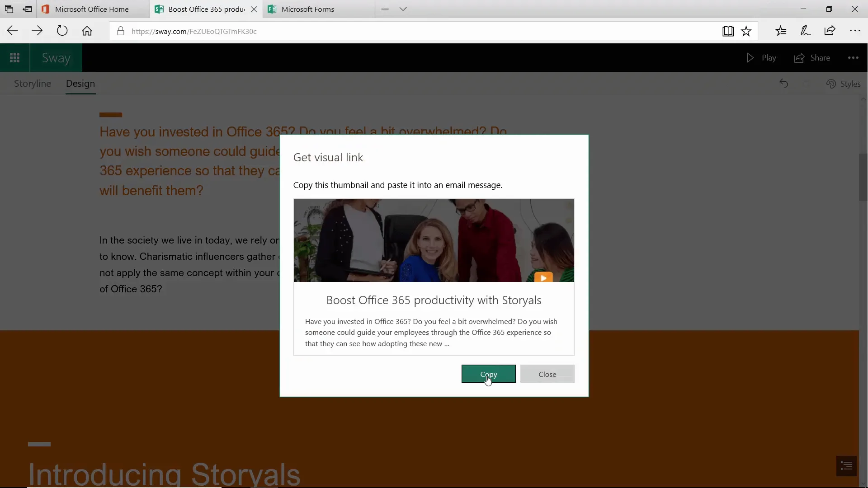Screen dimensions: 868x488
Task: Click the 'Get visual link' dialog title
Action: (x=328, y=157)
